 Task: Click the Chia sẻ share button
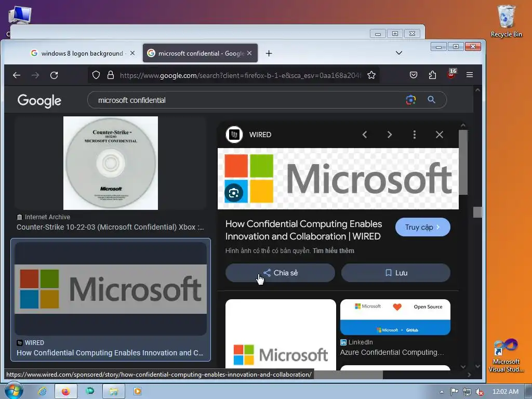[x=280, y=273]
